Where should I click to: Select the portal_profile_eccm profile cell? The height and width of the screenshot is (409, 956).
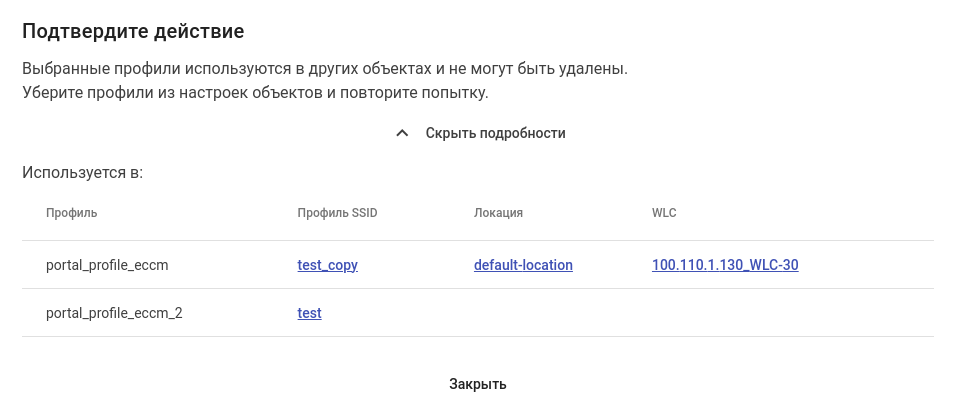(107, 265)
